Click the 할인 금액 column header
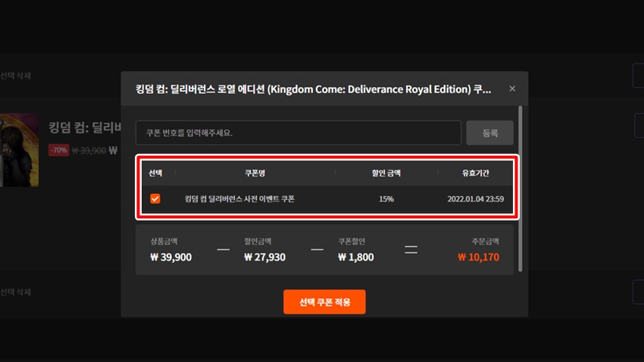Image resolution: width=644 pixels, height=362 pixels. coord(386,173)
